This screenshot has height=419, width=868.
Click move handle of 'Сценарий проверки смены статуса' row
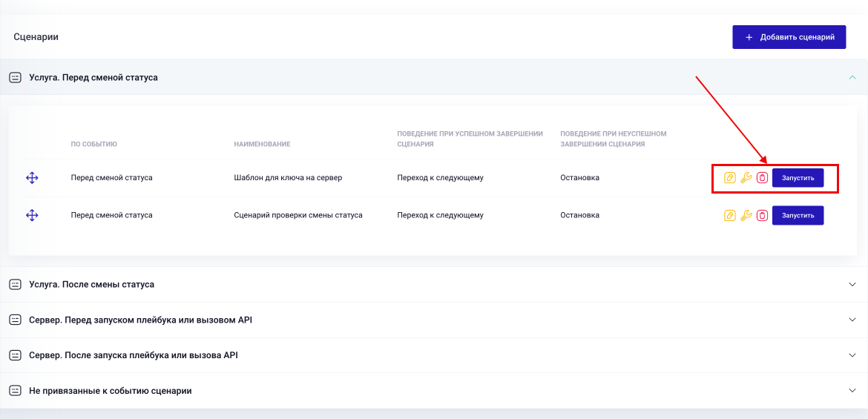[32, 215]
